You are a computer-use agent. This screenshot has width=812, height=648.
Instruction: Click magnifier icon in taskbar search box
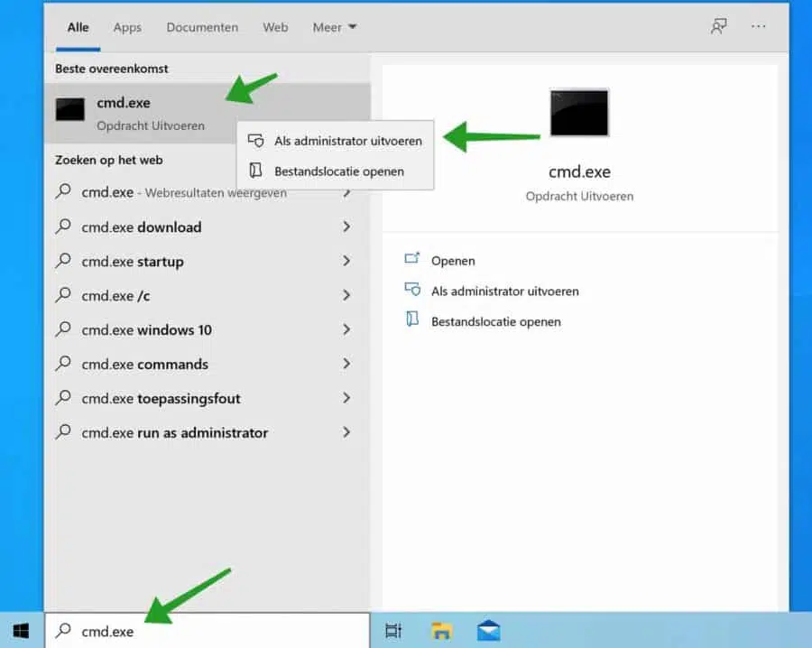click(x=64, y=630)
